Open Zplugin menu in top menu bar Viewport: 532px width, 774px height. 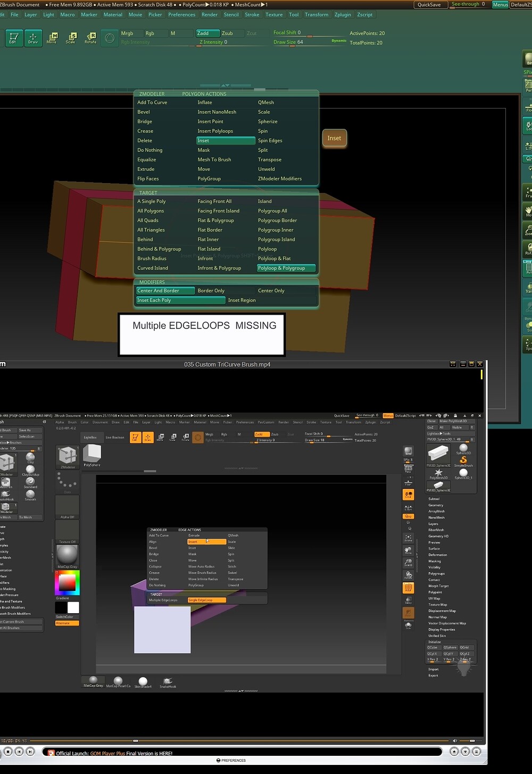pos(343,14)
